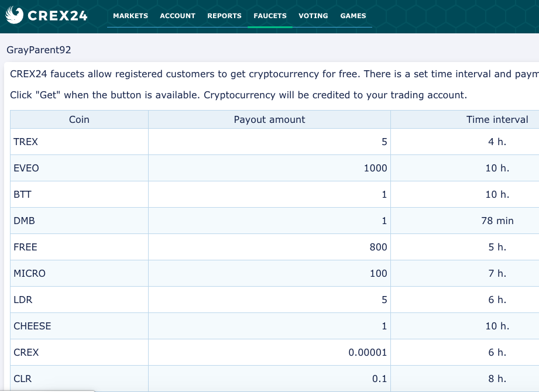Viewport: 539px width, 392px height.
Task: Select the EVEO coin cell
Action: 79,168
